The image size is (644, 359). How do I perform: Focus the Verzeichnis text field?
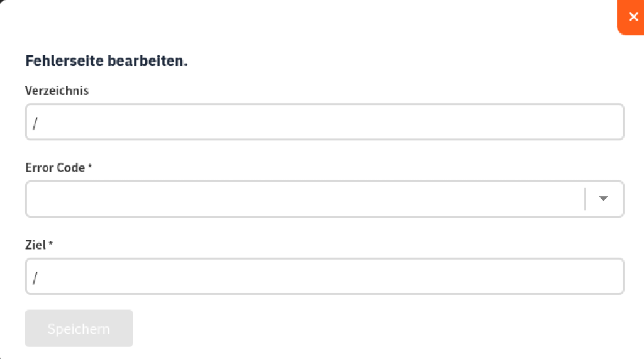325,121
